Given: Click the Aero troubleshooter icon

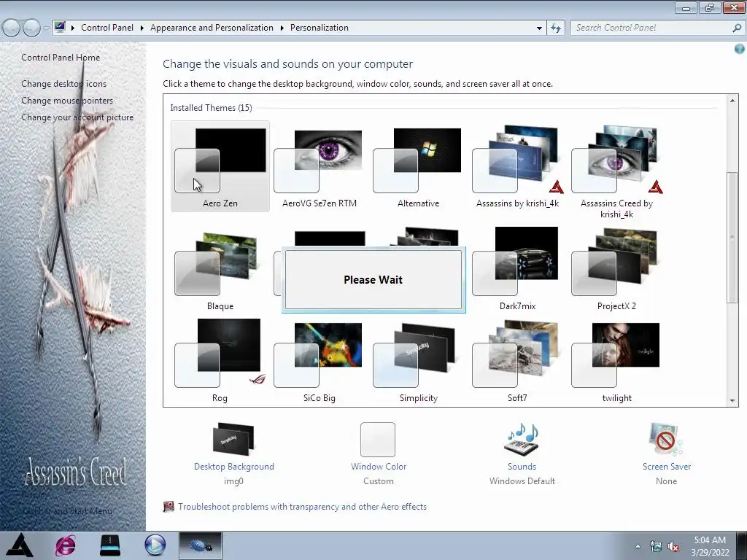Looking at the screenshot, I should (169, 507).
